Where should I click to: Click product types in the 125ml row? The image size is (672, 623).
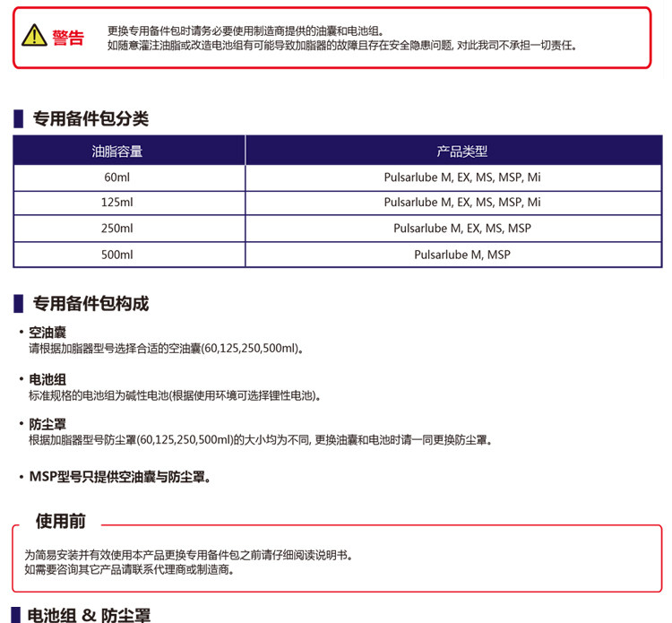pos(453,203)
